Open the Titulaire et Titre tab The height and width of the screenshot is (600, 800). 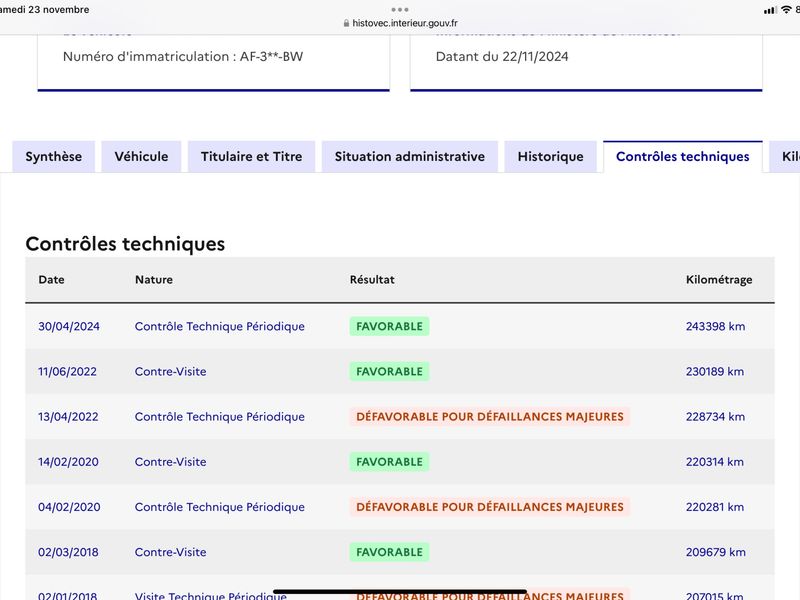click(252, 157)
